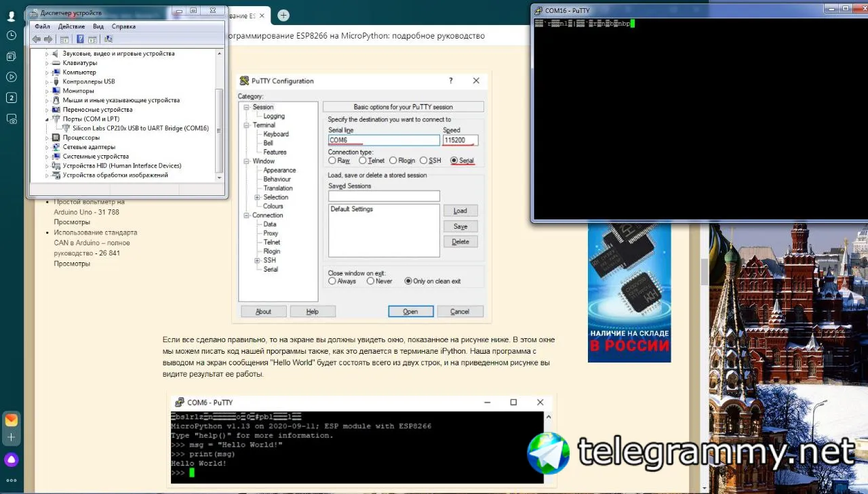
Task: Open browsing history clock icon in sidebar
Action: (x=11, y=35)
